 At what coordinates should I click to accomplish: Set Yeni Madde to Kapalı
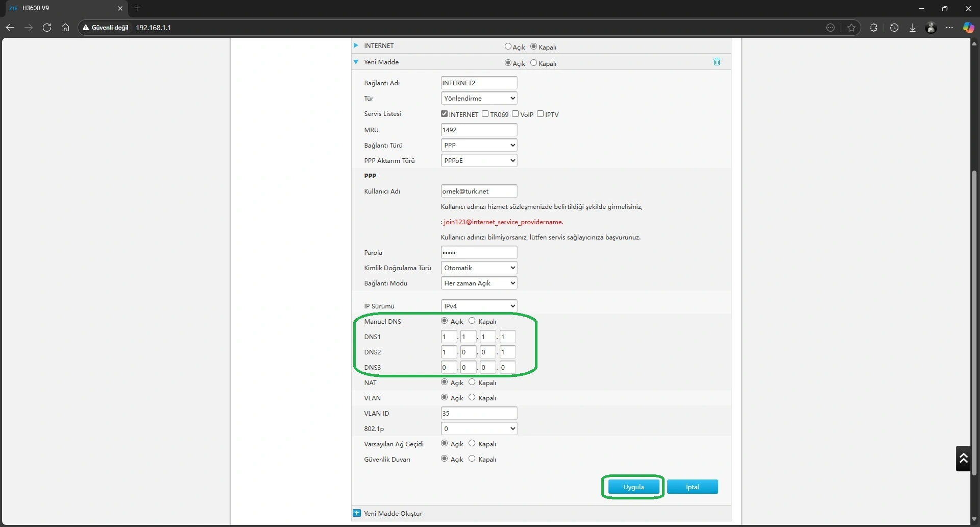pos(534,63)
